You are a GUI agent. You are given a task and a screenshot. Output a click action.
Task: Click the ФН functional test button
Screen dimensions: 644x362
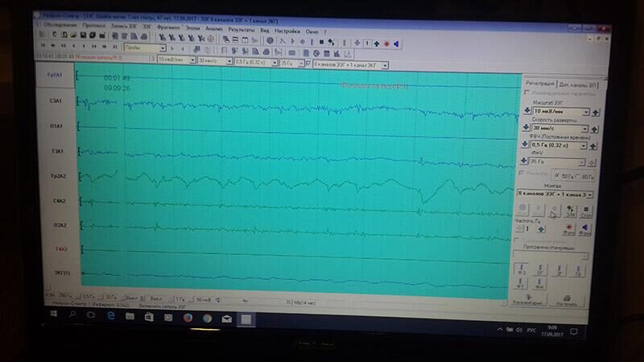(539, 283)
